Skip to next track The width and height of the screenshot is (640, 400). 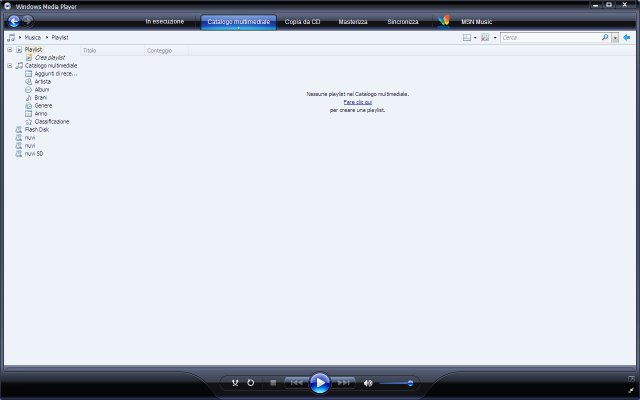click(x=343, y=383)
